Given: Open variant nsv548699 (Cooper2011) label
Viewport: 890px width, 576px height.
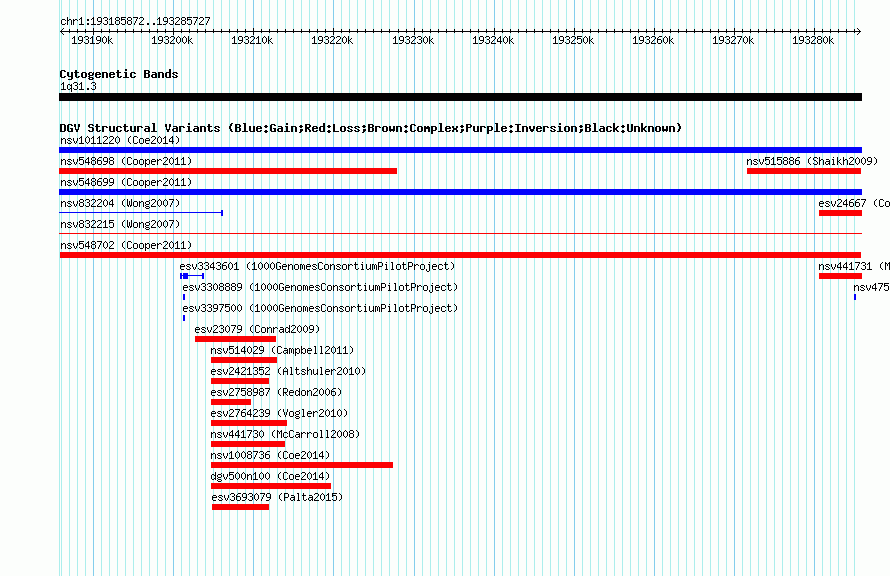Looking at the screenshot, I should coord(126,182).
